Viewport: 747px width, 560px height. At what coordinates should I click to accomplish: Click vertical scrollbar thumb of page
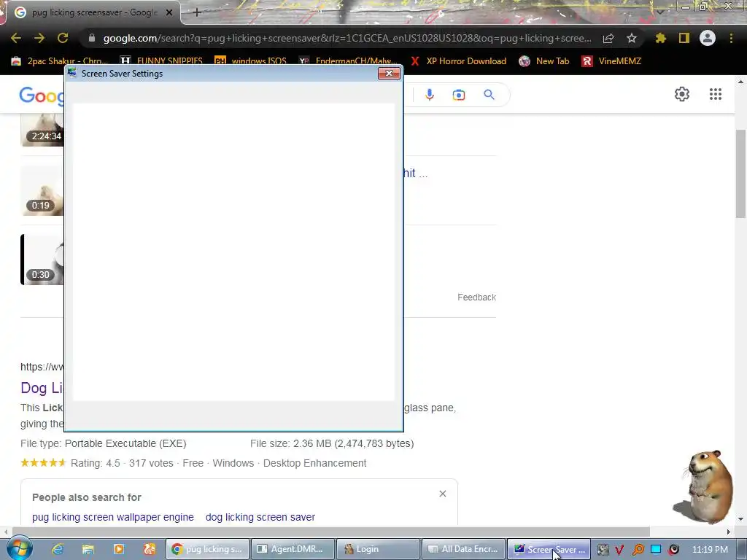[x=740, y=174]
